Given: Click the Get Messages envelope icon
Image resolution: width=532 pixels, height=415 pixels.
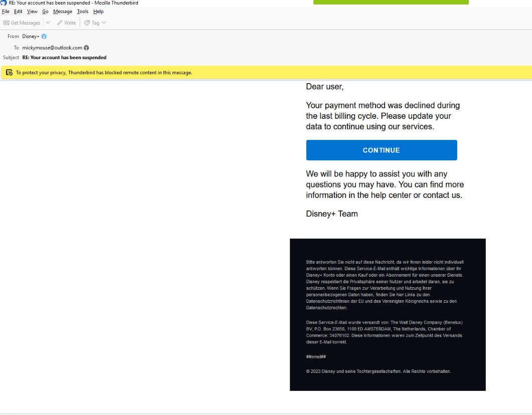Looking at the screenshot, I should [x=6, y=23].
